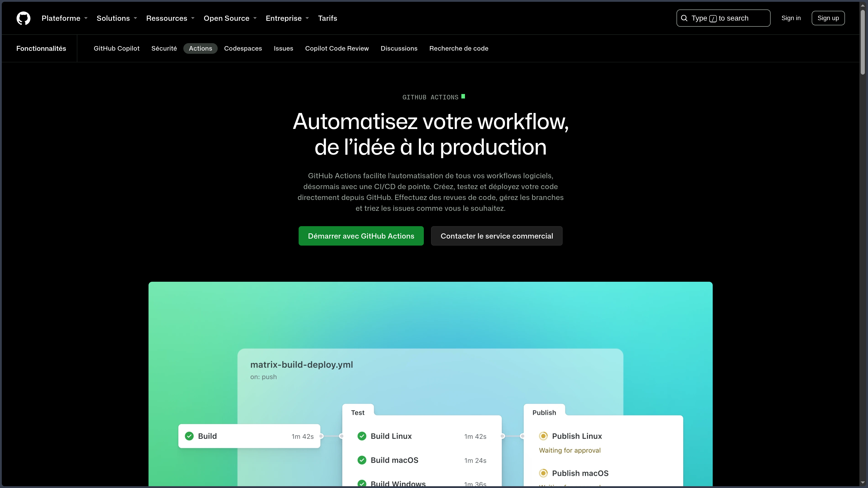Click the 'on: push' trigger text
The width and height of the screenshot is (868, 488).
coord(264,377)
